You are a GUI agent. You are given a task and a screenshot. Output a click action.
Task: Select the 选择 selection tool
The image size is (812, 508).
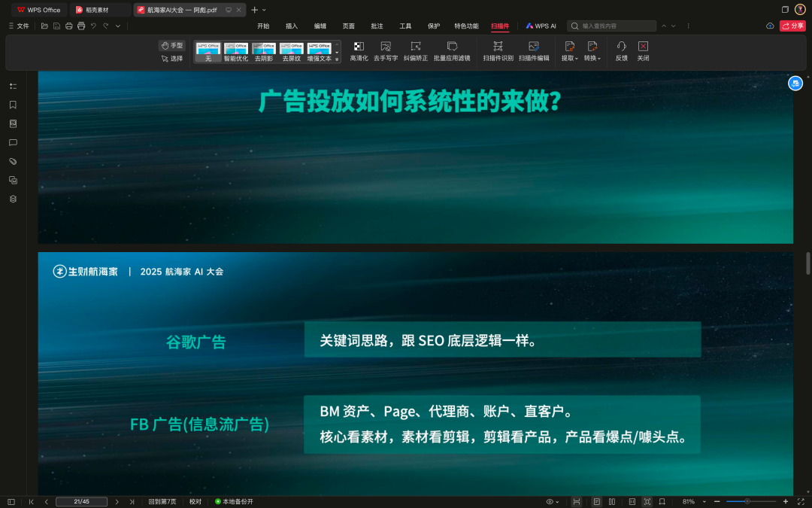(172, 59)
